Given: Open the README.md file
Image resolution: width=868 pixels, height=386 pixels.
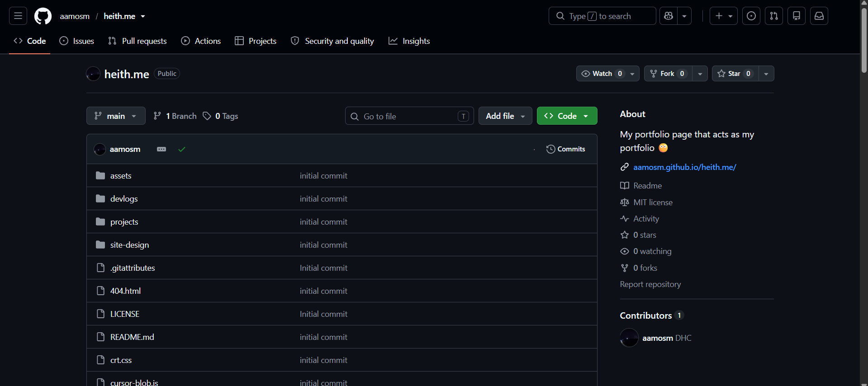Looking at the screenshot, I should [x=132, y=337].
